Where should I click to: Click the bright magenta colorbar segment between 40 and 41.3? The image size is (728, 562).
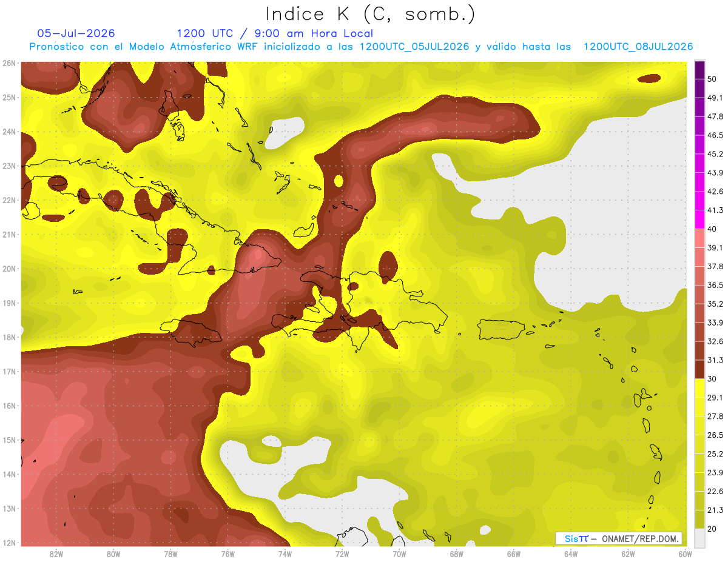point(699,219)
